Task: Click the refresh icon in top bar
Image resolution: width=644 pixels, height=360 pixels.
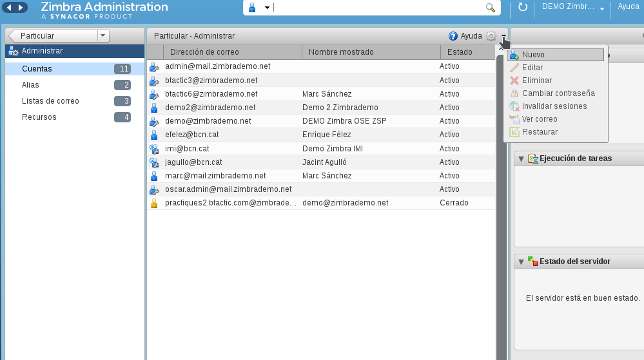Action: tap(522, 7)
